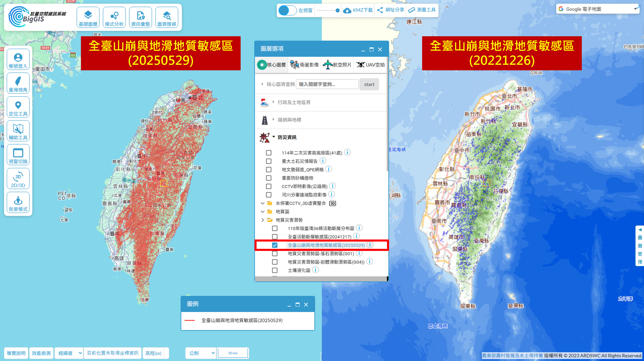644x361 pixels.
Task: Enable the 土壤液化圖 checkbox
Action: tap(274, 270)
